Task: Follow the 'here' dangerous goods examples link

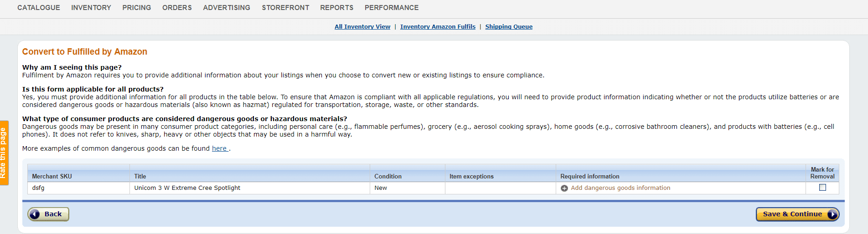Action: (x=219, y=148)
